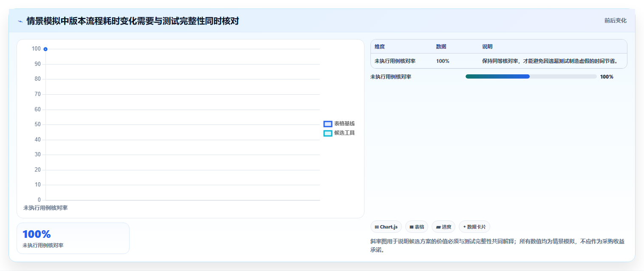Click the x-axis label 未执行用例核对率
The image size is (644, 271).
tap(45, 208)
